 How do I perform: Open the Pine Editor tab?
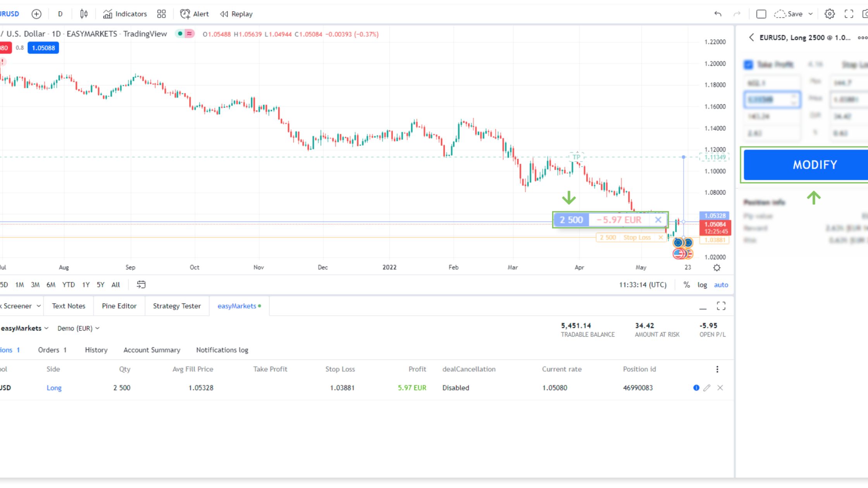point(119,306)
